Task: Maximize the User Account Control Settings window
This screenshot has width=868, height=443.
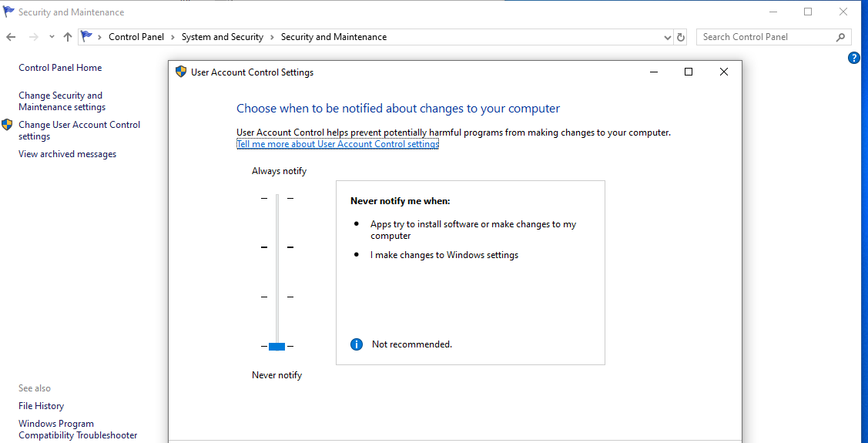Action: tap(689, 72)
